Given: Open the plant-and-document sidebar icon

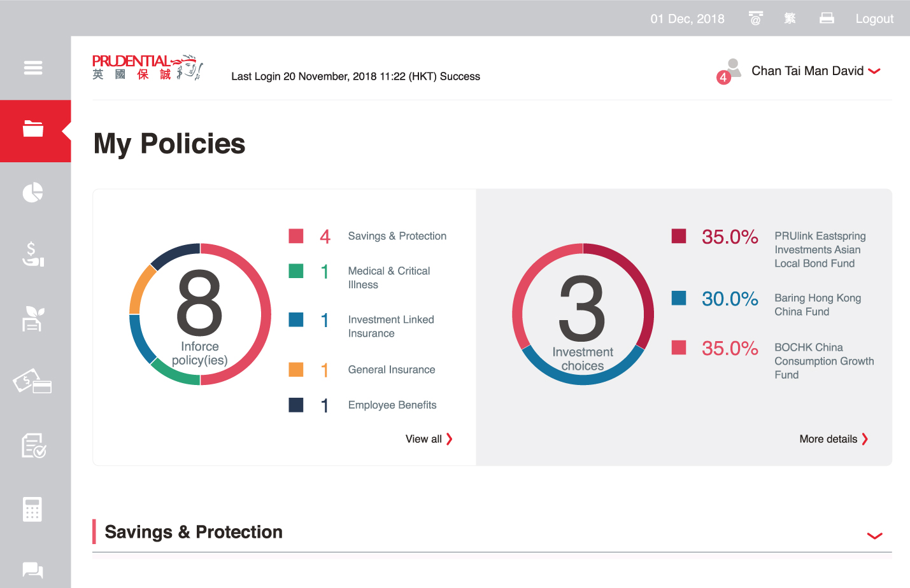Looking at the screenshot, I should (x=33, y=318).
